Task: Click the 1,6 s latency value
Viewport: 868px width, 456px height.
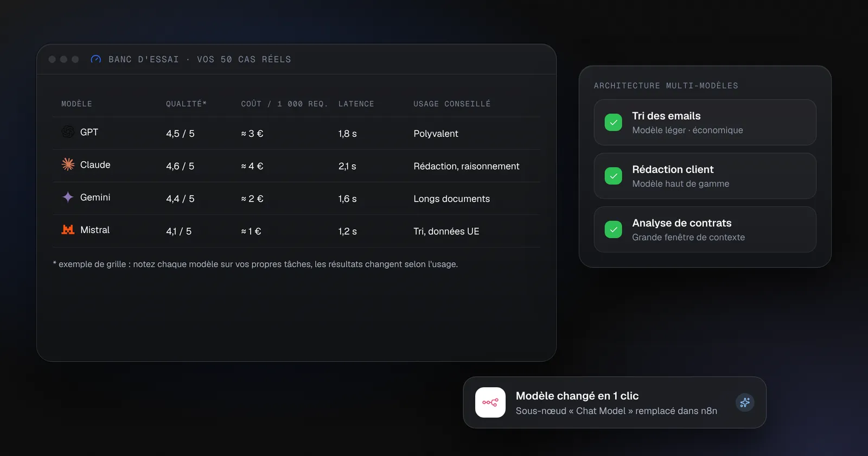Action: (347, 199)
